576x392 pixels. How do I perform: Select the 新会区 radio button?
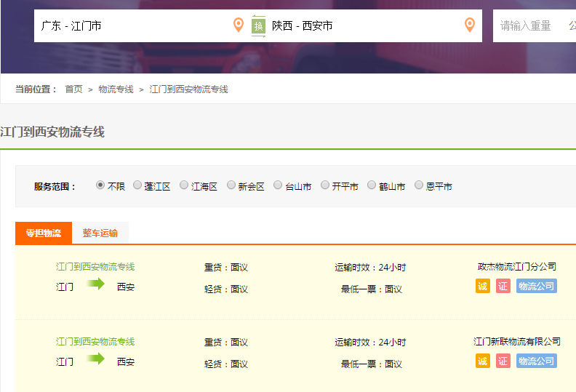[231, 185]
